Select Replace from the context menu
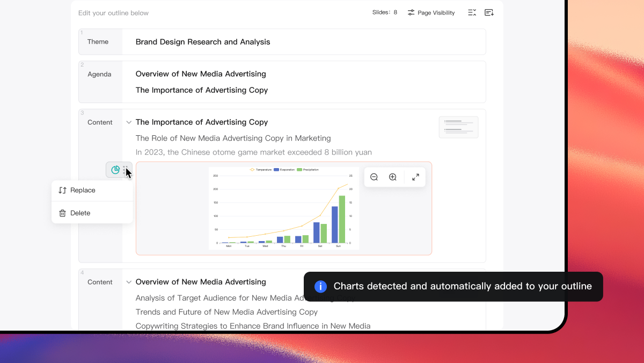This screenshot has width=644, height=363. (92, 190)
